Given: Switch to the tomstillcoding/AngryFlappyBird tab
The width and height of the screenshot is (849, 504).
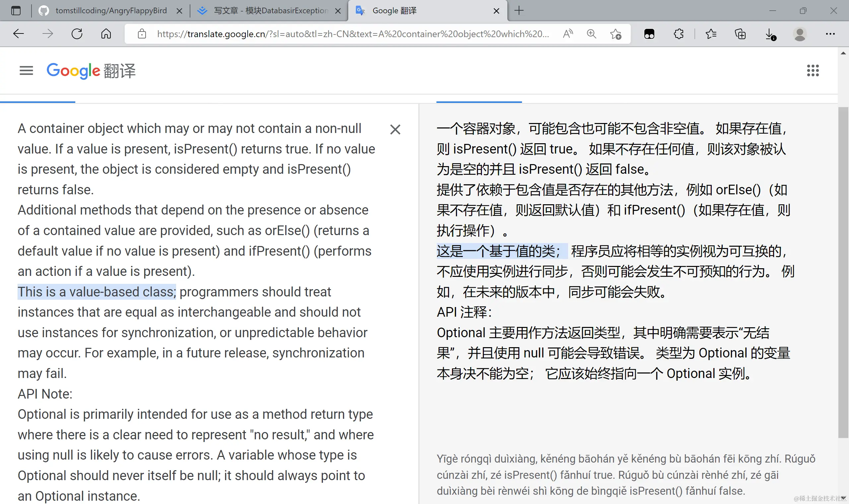Looking at the screenshot, I should point(111,11).
